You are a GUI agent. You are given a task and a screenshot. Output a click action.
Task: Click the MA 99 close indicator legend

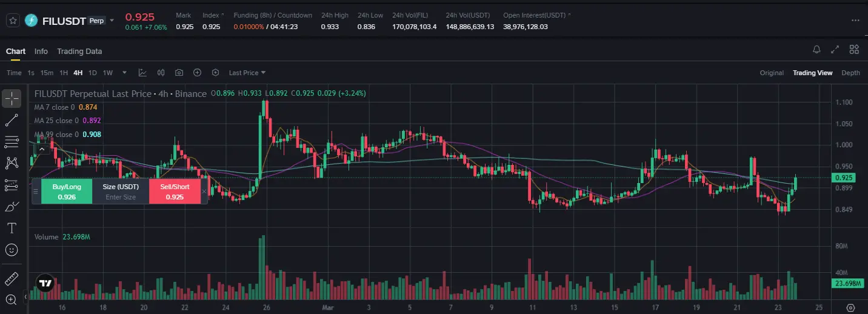pos(68,135)
